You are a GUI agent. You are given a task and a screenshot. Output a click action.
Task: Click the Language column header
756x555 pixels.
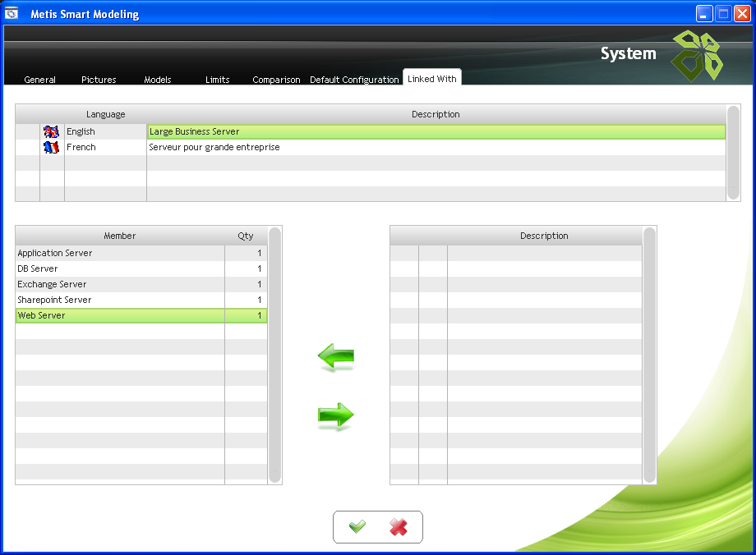(x=105, y=114)
